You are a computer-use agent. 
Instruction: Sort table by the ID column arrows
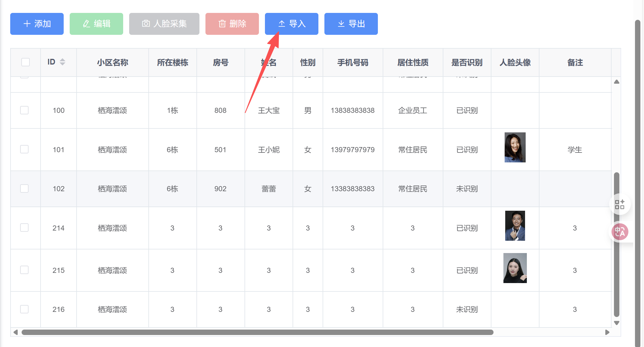pyautogui.click(x=62, y=62)
